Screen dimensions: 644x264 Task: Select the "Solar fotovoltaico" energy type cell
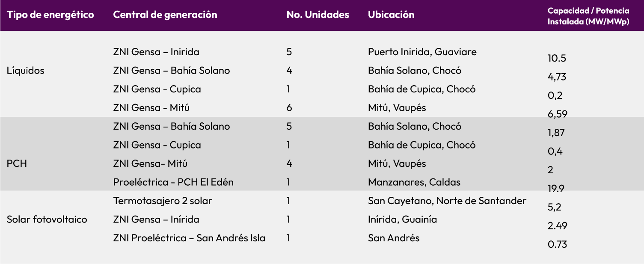[x=47, y=220]
